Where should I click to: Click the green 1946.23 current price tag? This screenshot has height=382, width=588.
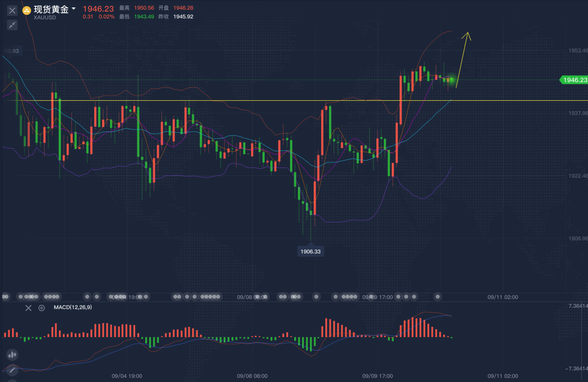[574, 80]
